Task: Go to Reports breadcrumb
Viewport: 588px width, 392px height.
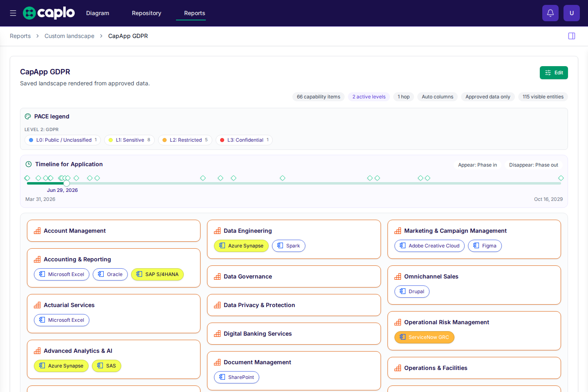Action: 20,36
